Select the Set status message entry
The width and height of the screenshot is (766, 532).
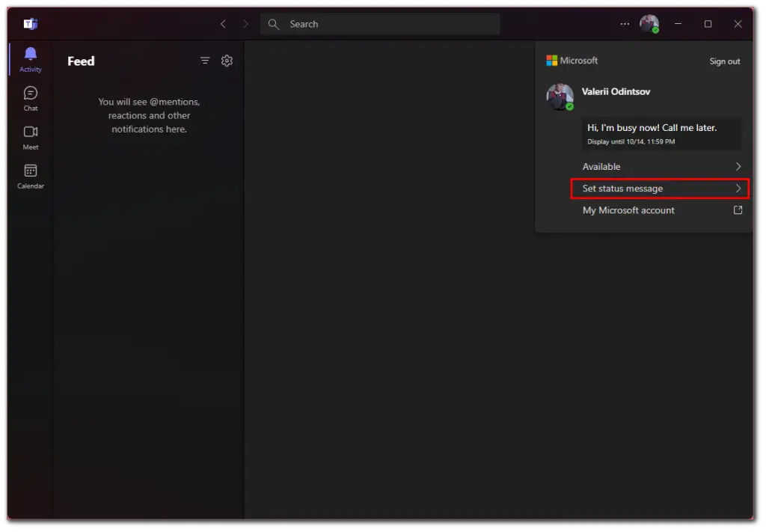[622, 189]
